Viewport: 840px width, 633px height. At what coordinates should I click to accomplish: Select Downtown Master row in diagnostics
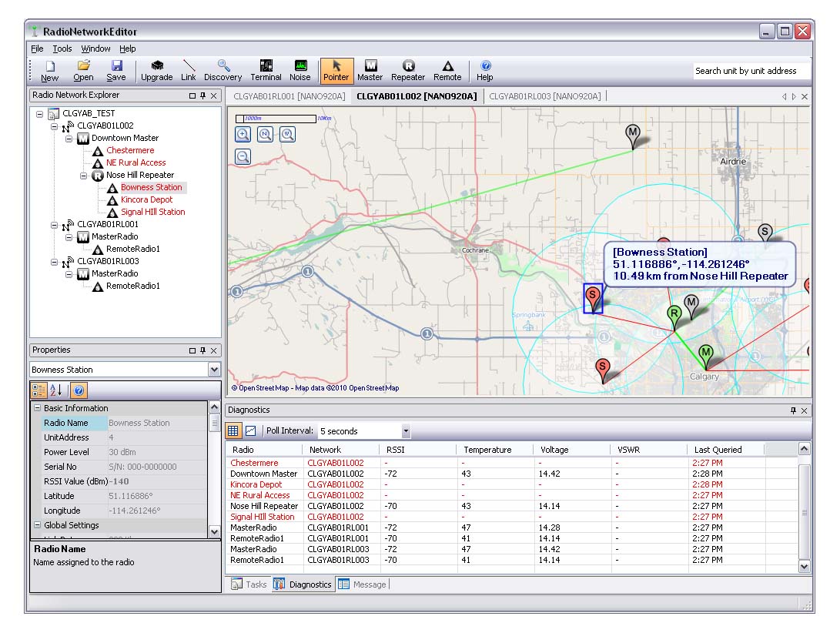pos(511,474)
